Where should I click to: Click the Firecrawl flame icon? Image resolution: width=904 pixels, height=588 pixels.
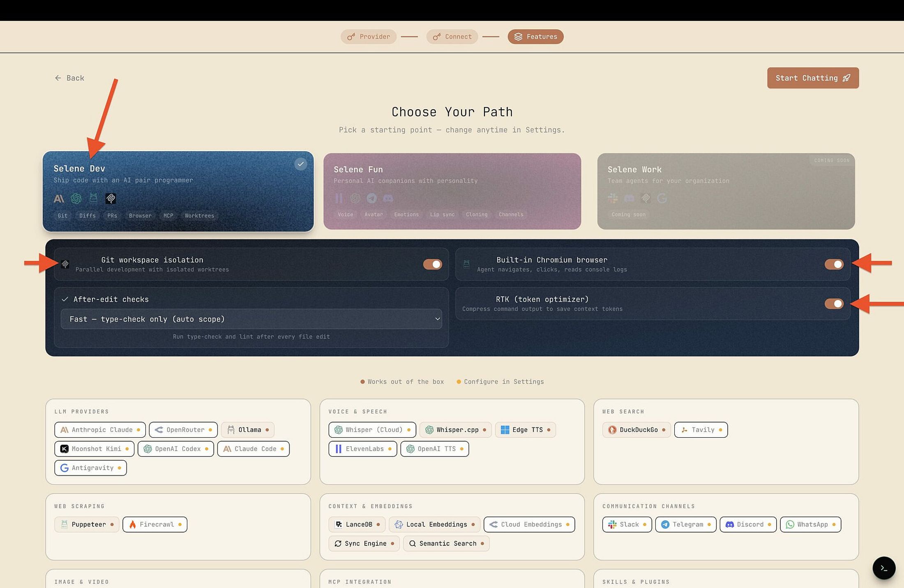pyautogui.click(x=132, y=524)
